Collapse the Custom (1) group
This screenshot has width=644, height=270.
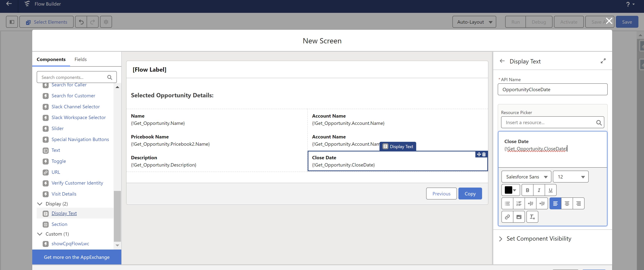tap(40, 234)
